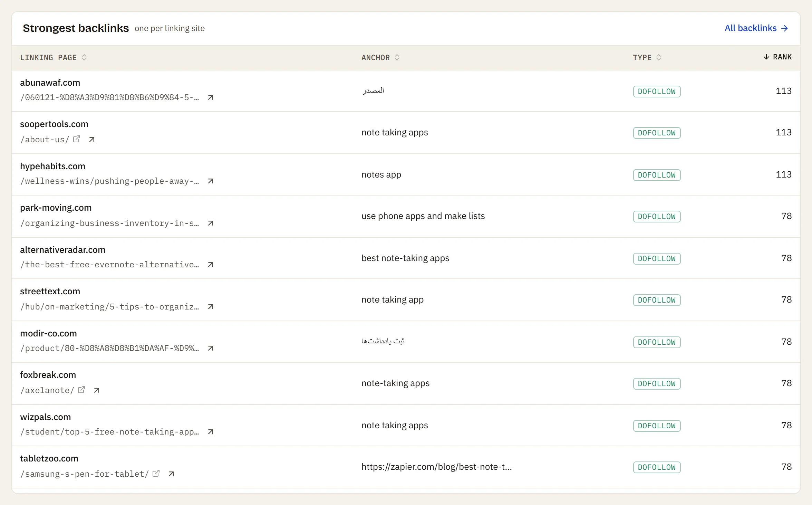This screenshot has height=505, width=812.
Task: Sort by Anchor column
Action: tap(380, 57)
